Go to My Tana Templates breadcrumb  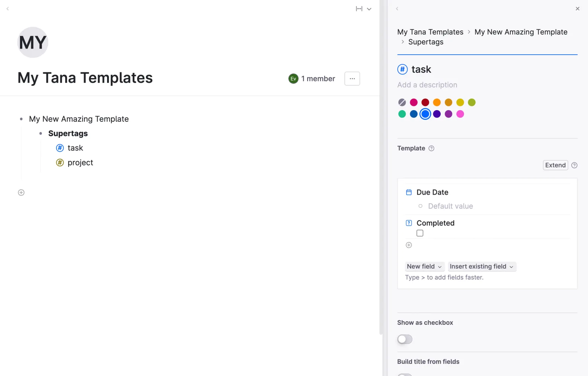coord(430,32)
